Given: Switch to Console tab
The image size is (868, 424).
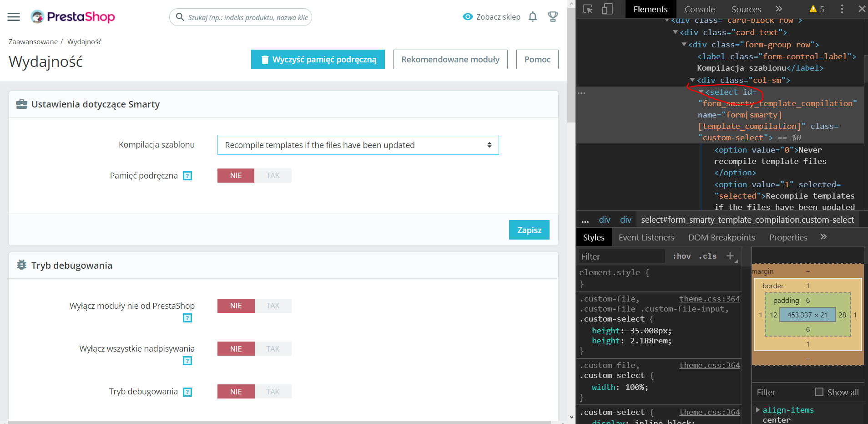Looking at the screenshot, I should (x=700, y=9).
